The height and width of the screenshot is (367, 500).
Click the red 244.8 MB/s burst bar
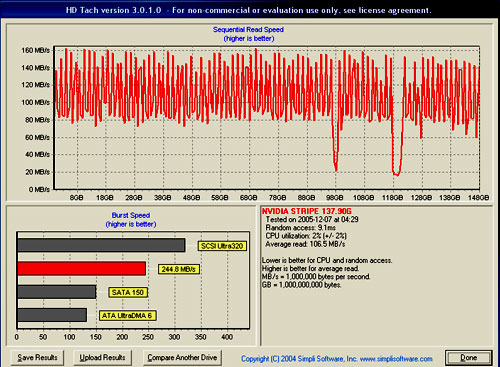(x=82, y=269)
